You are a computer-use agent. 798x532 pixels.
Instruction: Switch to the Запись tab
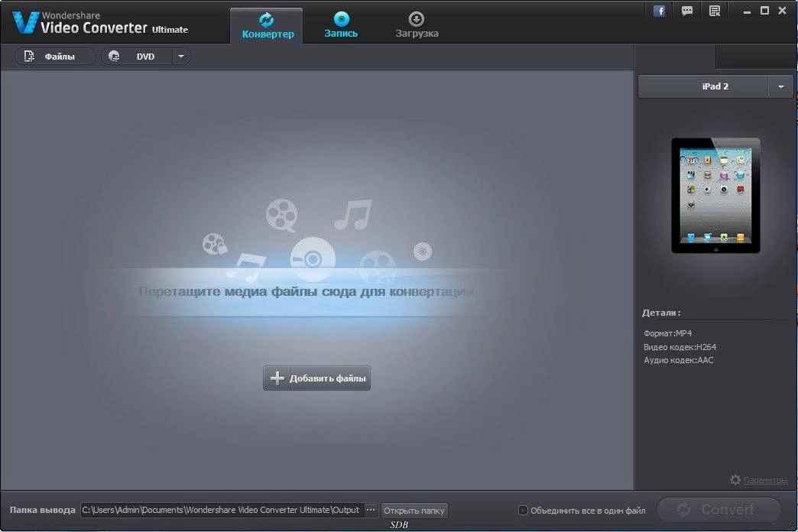pos(341,25)
